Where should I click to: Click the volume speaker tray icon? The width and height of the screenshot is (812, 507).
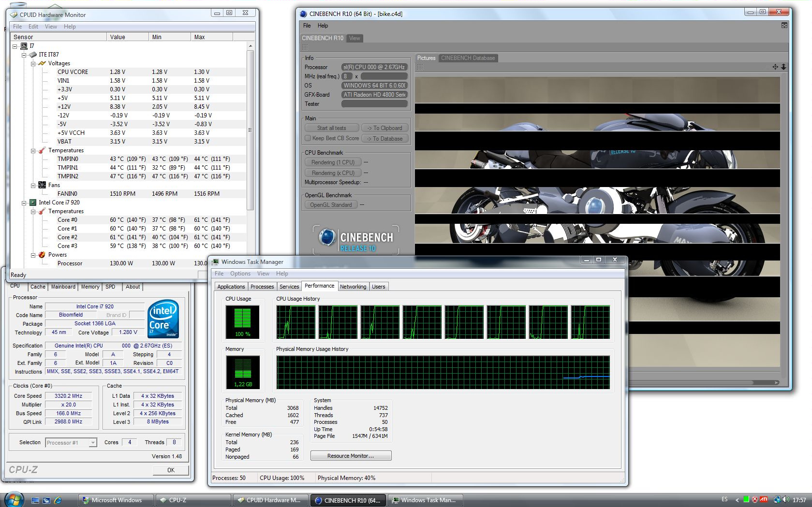tap(786, 500)
